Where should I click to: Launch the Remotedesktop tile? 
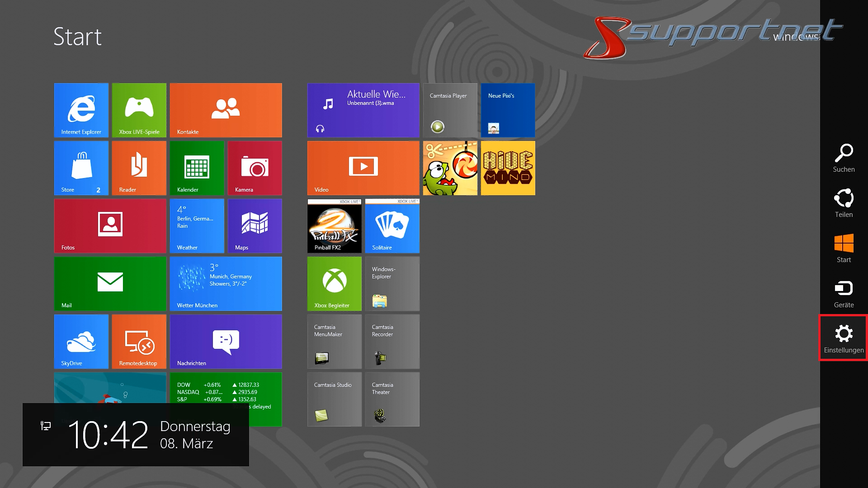139,342
